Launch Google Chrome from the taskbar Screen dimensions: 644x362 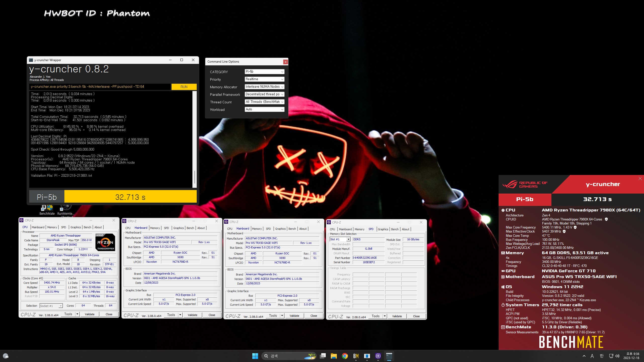pyautogui.click(x=345, y=356)
